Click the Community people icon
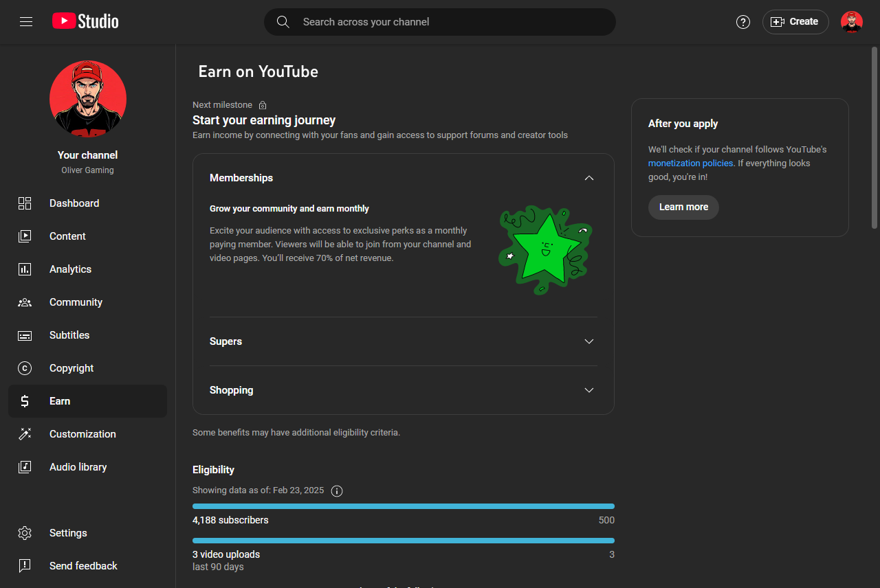Image resolution: width=880 pixels, height=588 pixels. click(x=25, y=302)
